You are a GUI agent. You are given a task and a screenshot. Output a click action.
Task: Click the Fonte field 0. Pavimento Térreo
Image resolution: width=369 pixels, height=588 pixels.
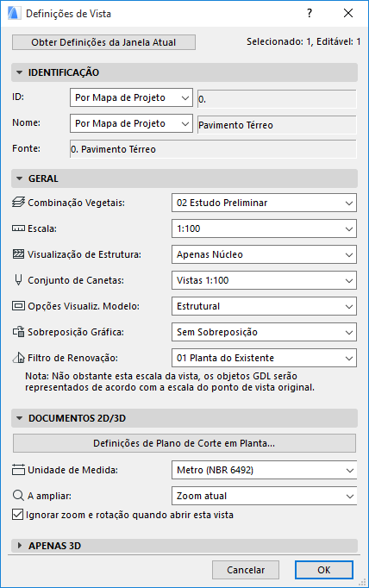pos(213,149)
